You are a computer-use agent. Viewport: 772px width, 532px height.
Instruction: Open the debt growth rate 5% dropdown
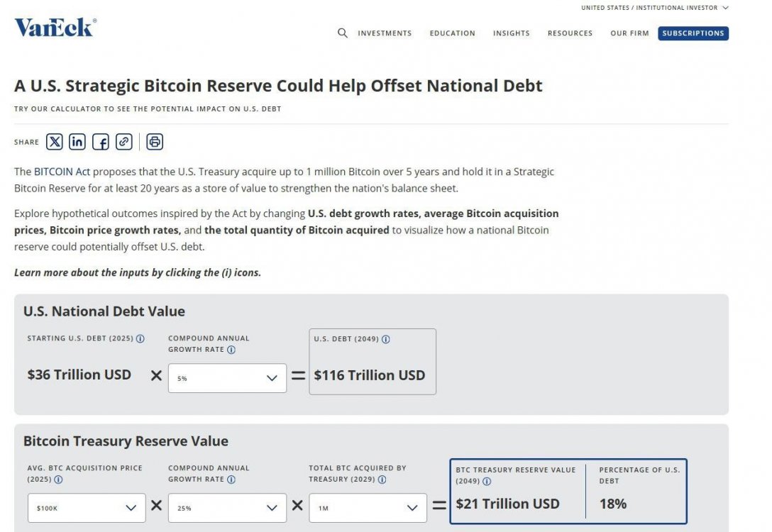[227, 378]
